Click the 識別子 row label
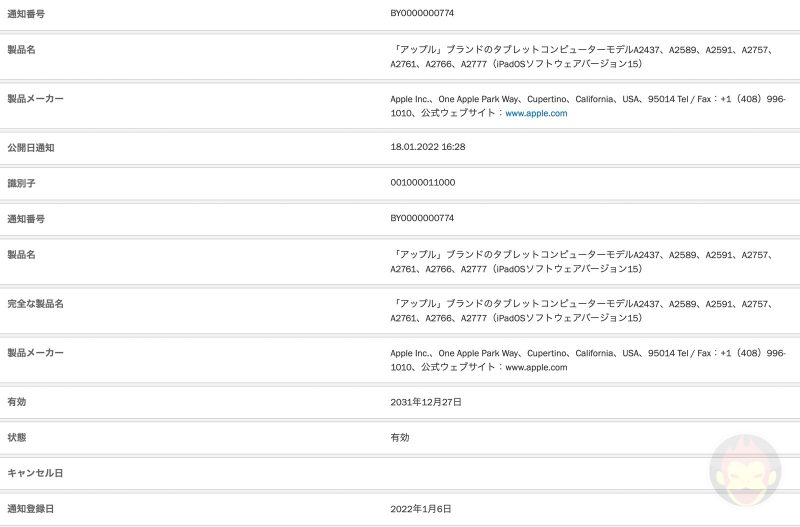 pyautogui.click(x=21, y=183)
